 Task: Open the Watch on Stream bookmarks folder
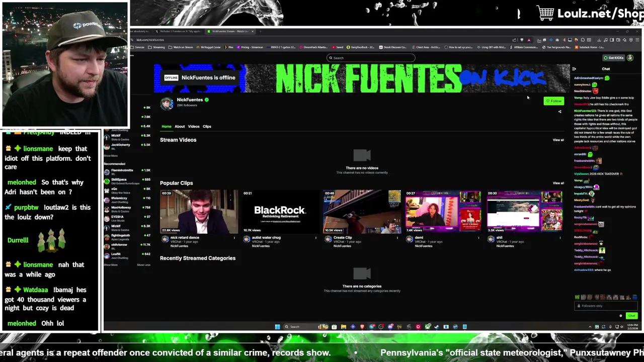click(x=181, y=47)
